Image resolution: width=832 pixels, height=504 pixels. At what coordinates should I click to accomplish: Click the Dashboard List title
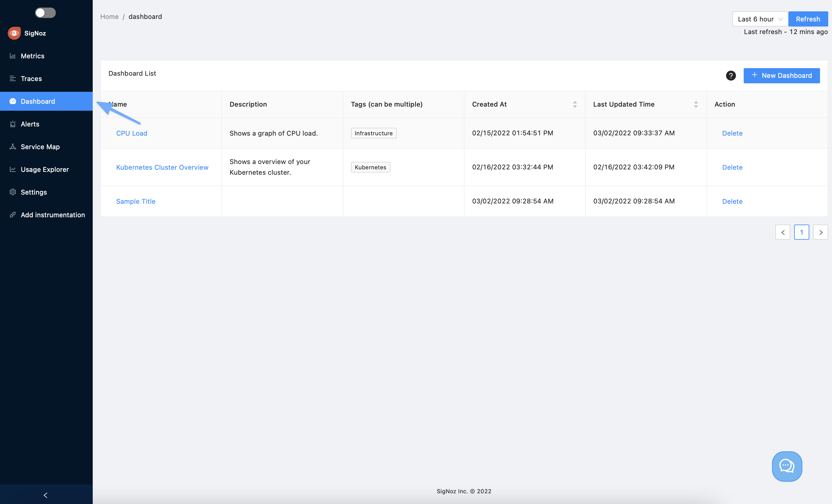coord(132,73)
